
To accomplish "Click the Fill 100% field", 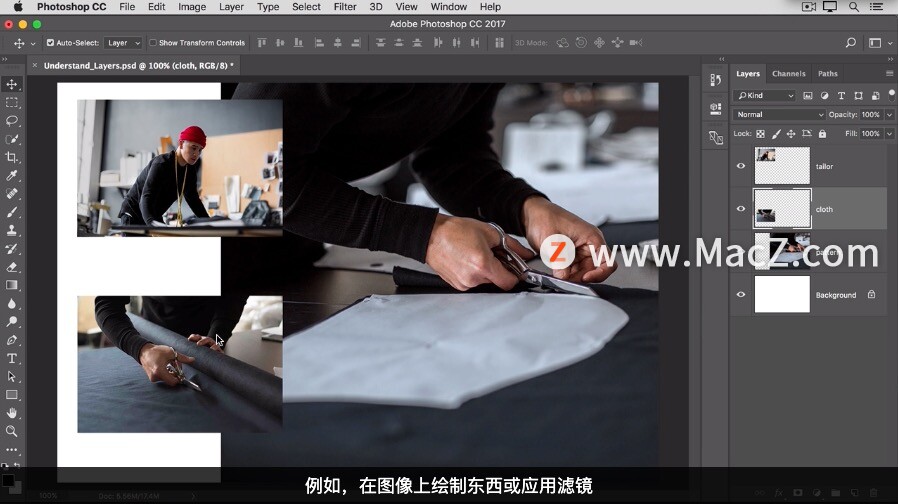I will click(x=871, y=134).
